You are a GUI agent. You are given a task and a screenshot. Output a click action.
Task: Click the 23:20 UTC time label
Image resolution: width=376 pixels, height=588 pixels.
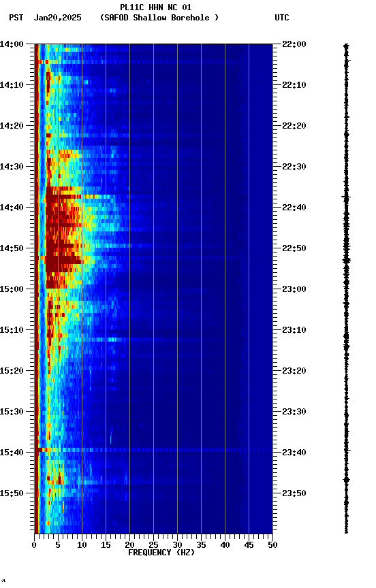294,371
